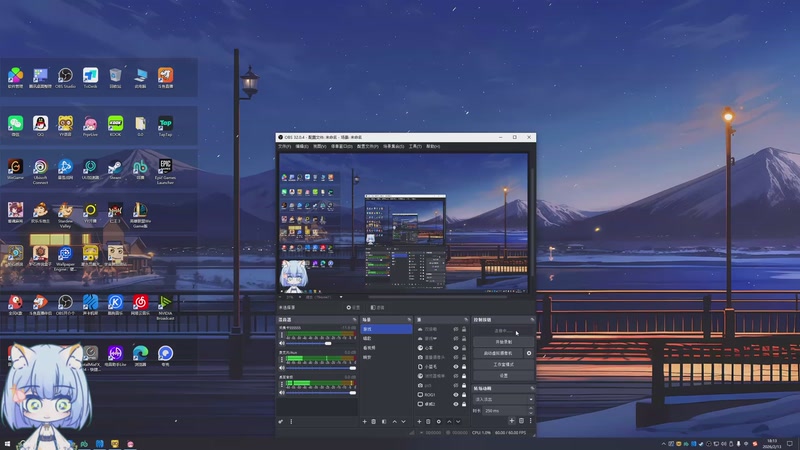Viewport: 800px width, 450px height.
Task: Open ToDesk desktop shortcut
Action: pos(90,78)
